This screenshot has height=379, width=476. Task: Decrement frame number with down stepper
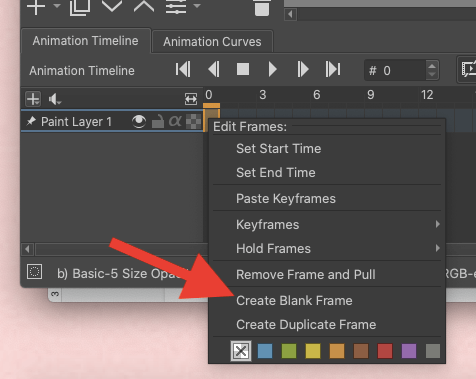coord(432,74)
